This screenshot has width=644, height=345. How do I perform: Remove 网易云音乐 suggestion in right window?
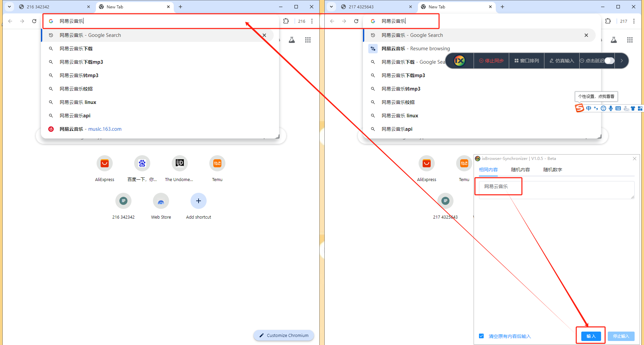(x=586, y=35)
